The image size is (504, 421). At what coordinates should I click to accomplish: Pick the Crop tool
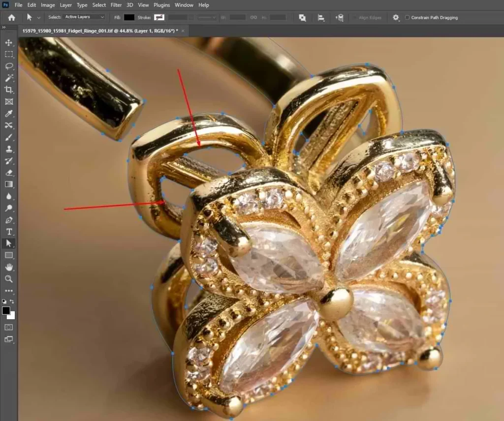(8, 90)
